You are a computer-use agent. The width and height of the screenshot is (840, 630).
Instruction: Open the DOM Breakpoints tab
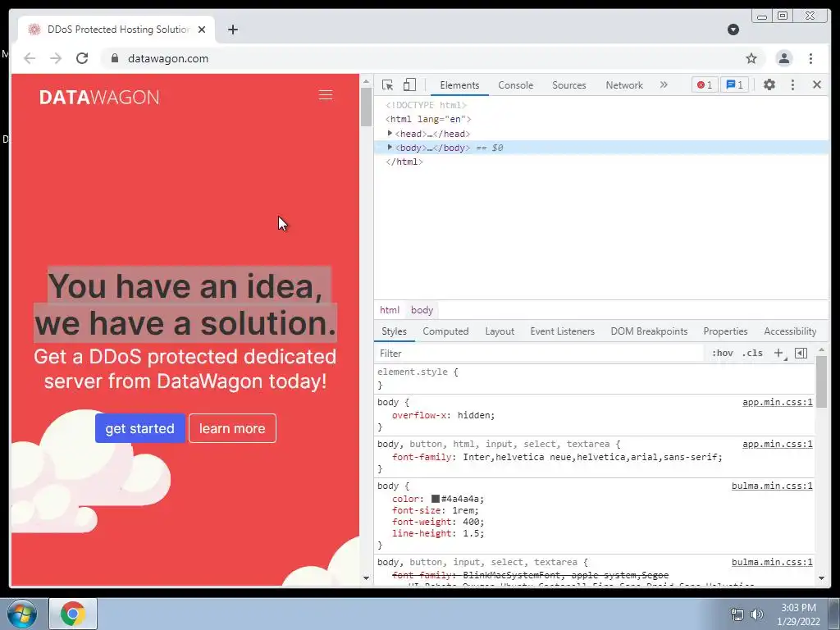pyautogui.click(x=650, y=331)
